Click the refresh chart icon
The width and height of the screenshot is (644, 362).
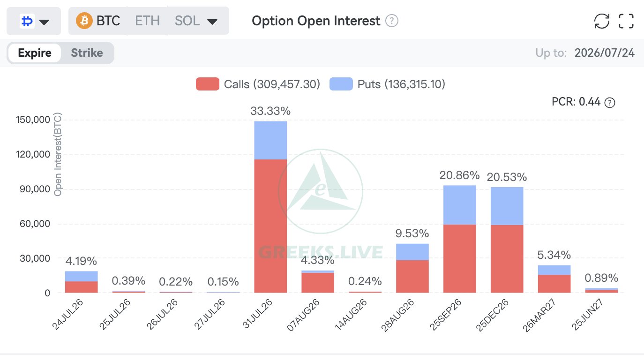coord(602,21)
